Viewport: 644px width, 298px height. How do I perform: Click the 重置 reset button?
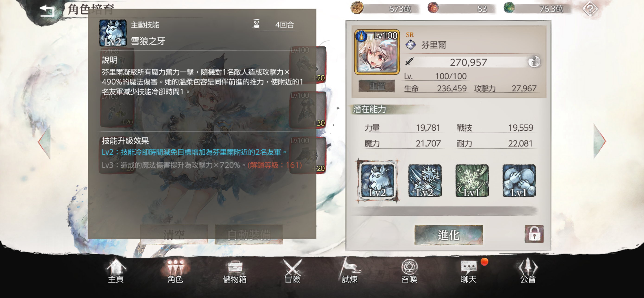pyautogui.click(x=376, y=86)
